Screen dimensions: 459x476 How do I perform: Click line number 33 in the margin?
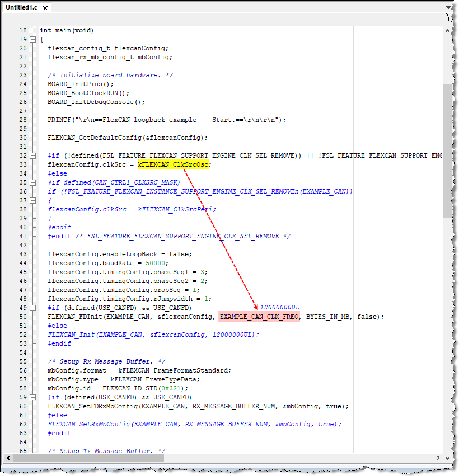pyautogui.click(x=22, y=164)
